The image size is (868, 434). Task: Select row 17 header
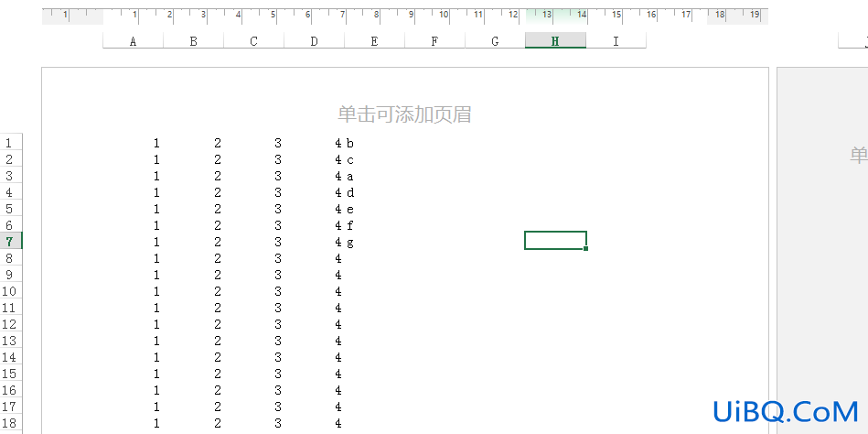[x=11, y=407]
